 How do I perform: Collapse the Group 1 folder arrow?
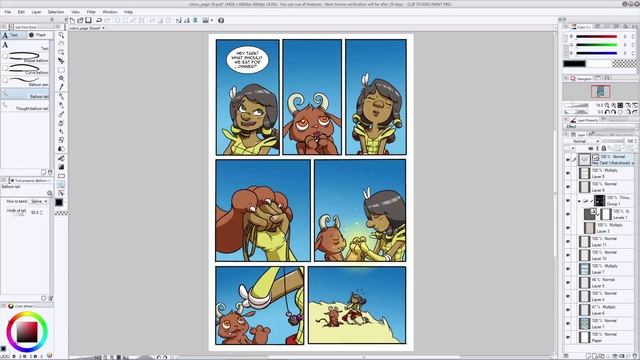(x=579, y=201)
